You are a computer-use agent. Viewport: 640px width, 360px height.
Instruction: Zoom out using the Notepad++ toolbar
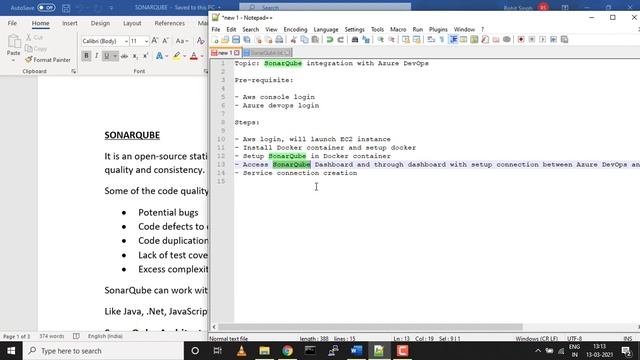tap(391, 40)
